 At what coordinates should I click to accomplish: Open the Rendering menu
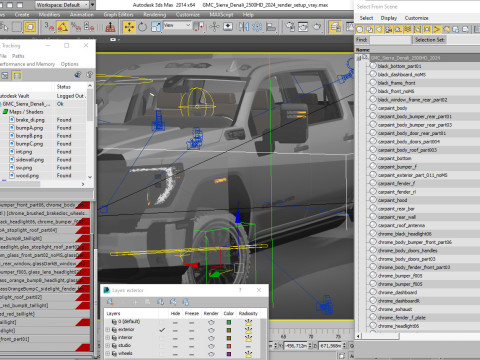pos(155,15)
